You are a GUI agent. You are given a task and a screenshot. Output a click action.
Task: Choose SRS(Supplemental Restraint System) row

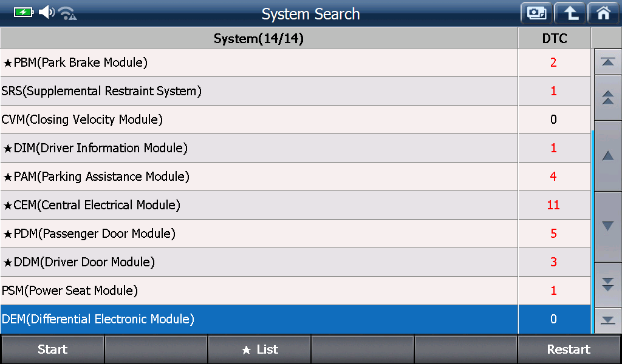tap(259, 91)
